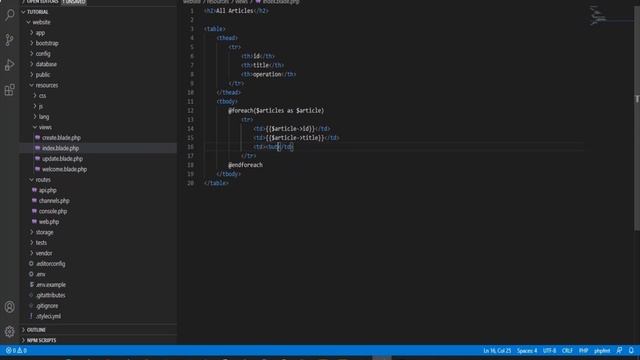This screenshot has height=360, width=640.
Task: Open the .env file
Action: (41, 274)
